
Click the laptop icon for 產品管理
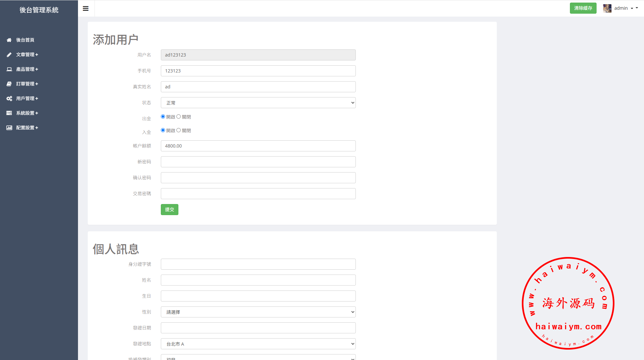[9, 69]
